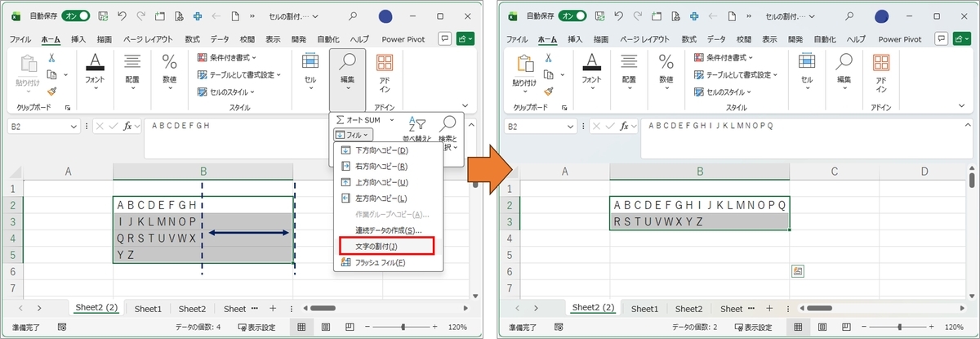Click the paste options icon in right window
The image size is (980, 339).
(x=797, y=271)
